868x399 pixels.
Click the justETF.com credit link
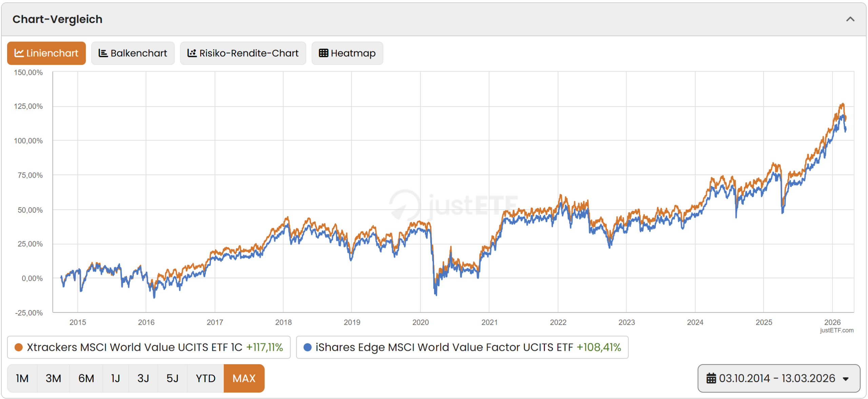tap(836, 330)
